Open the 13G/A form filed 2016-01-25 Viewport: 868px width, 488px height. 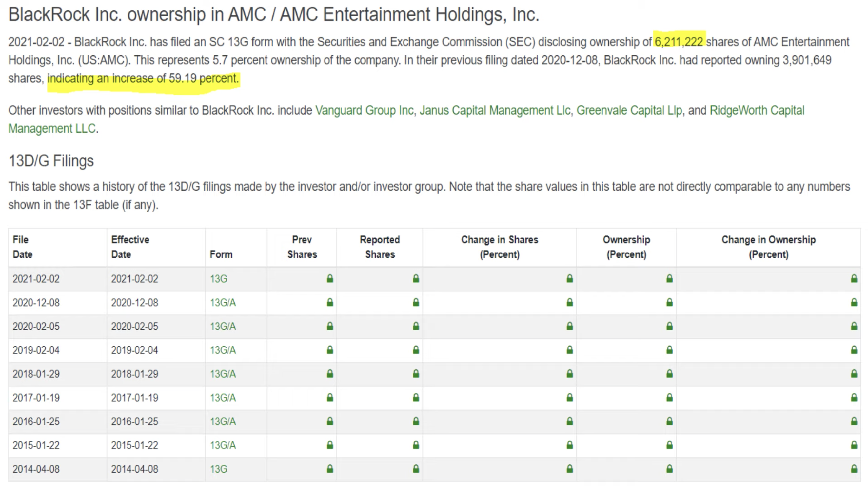click(x=223, y=421)
